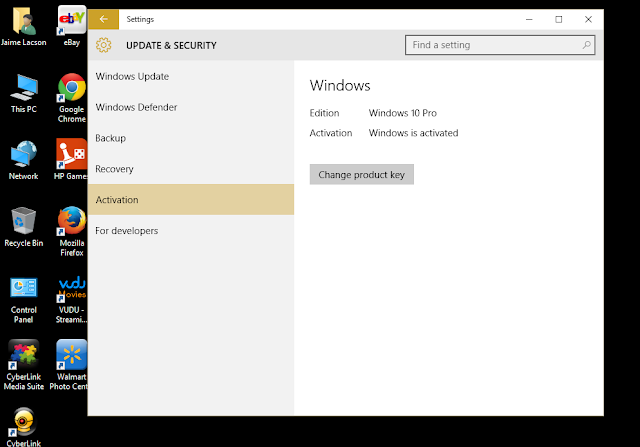Click the 'Activation' label beside the status text

pyautogui.click(x=331, y=133)
